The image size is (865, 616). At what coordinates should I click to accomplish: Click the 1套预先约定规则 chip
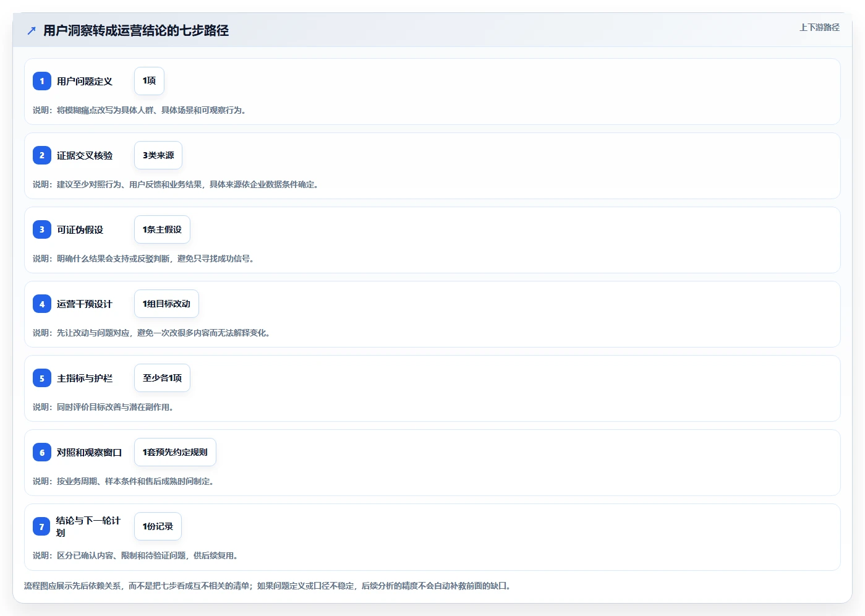[x=175, y=452]
